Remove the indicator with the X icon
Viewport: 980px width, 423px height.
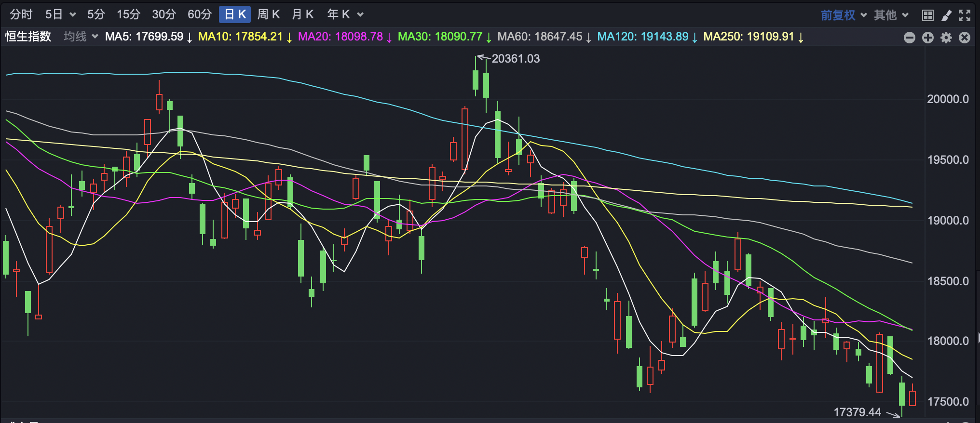click(965, 38)
